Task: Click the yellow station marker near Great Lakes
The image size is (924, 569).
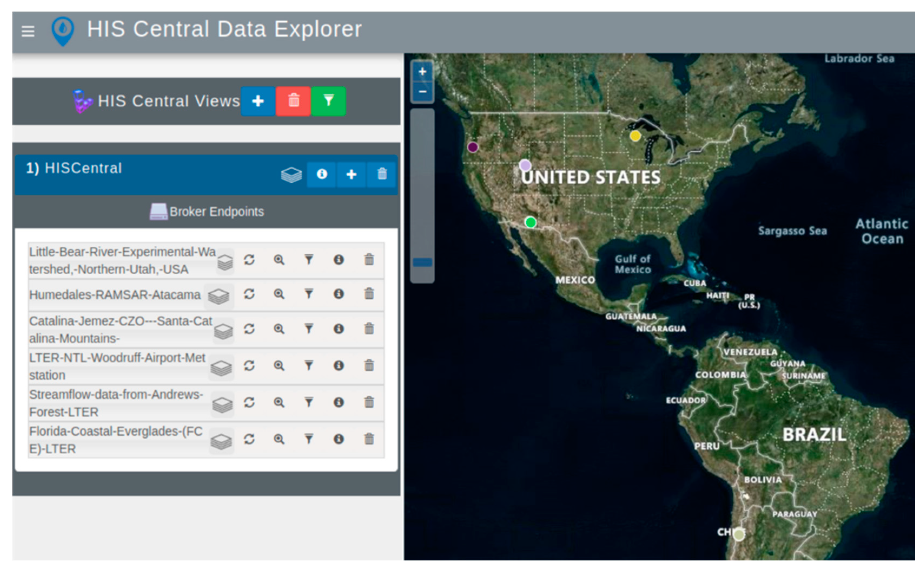Action: pos(635,136)
